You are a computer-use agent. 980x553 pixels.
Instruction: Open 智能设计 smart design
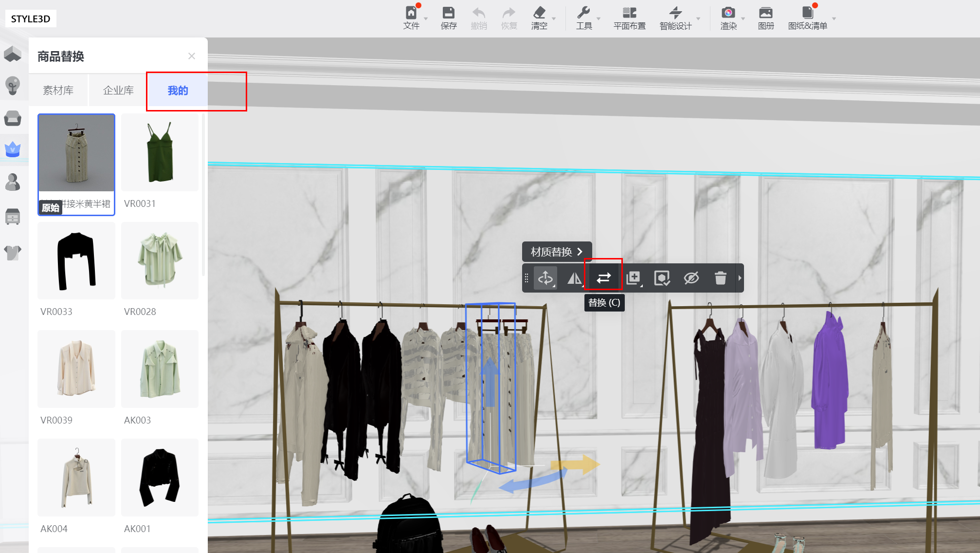coord(675,18)
